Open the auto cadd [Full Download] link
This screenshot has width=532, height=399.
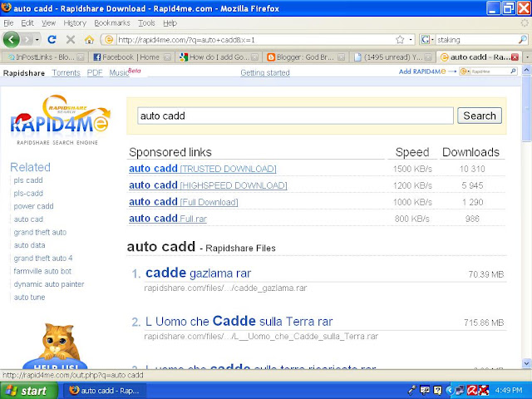point(184,202)
